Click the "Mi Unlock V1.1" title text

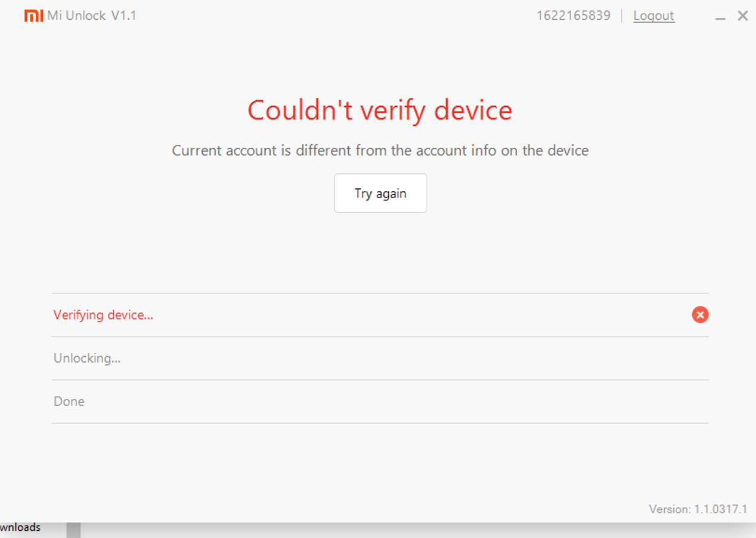(x=92, y=16)
